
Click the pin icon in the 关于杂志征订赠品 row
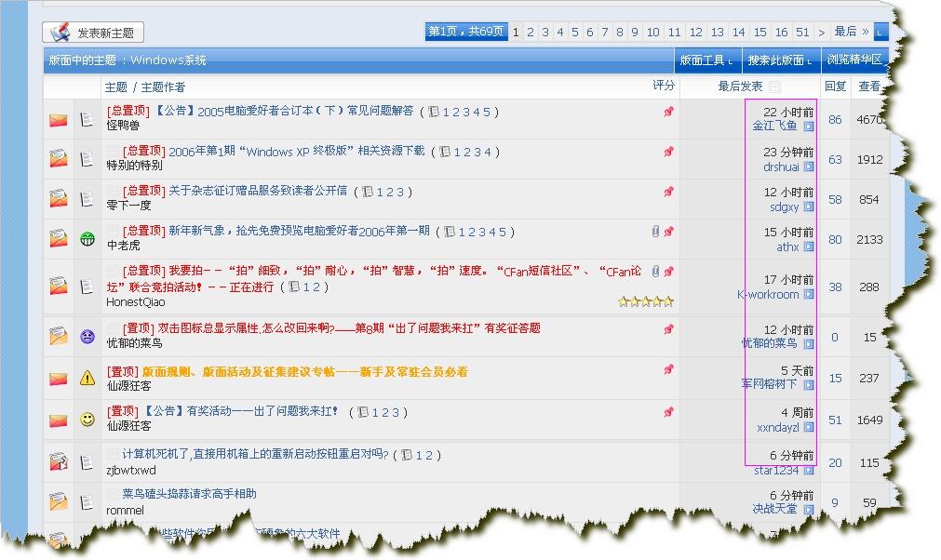point(668,192)
